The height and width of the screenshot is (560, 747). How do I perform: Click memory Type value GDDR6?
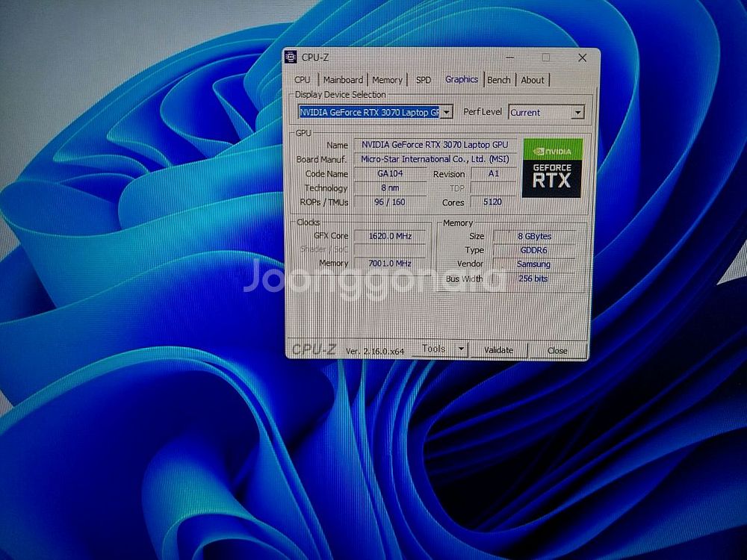[x=535, y=250]
